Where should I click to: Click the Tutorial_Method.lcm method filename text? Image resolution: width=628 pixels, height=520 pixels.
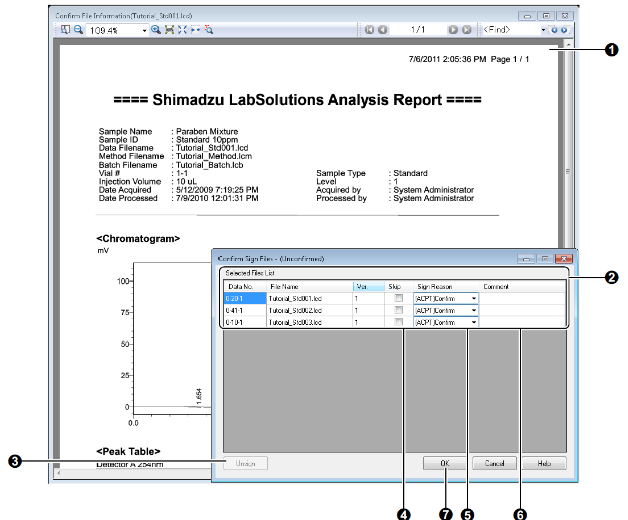(214, 156)
